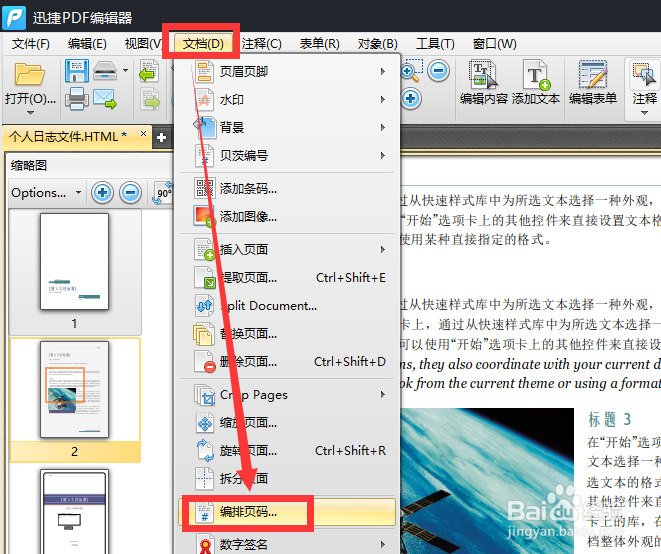Image resolution: width=661 pixels, height=554 pixels.
Task: Click the scanner icon in toolbar
Action: 105,70
